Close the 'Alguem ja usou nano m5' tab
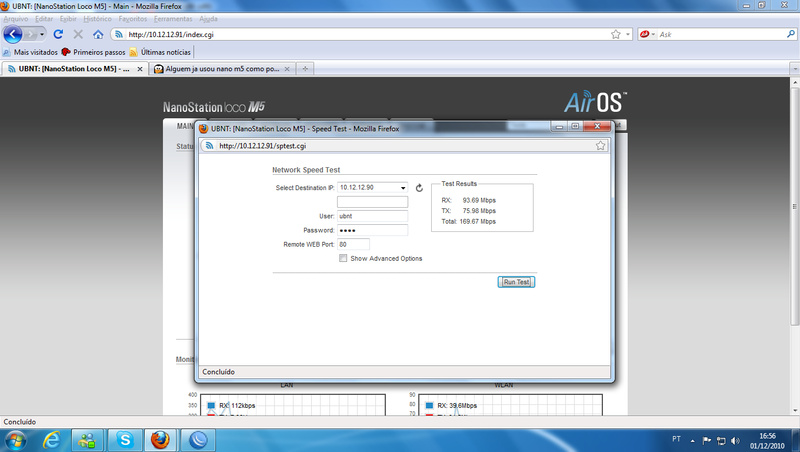 pyautogui.click(x=287, y=69)
